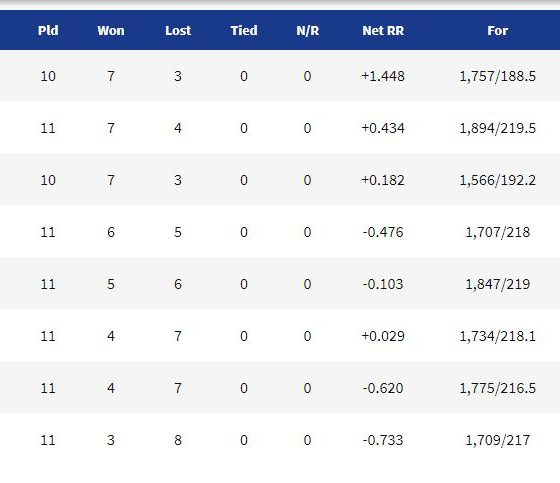Image resolution: width=560 pixels, height=483 pixels.
Task: Click the 1,894/219.5 For value
Action: pyautogui.click(x=498, y=128)
